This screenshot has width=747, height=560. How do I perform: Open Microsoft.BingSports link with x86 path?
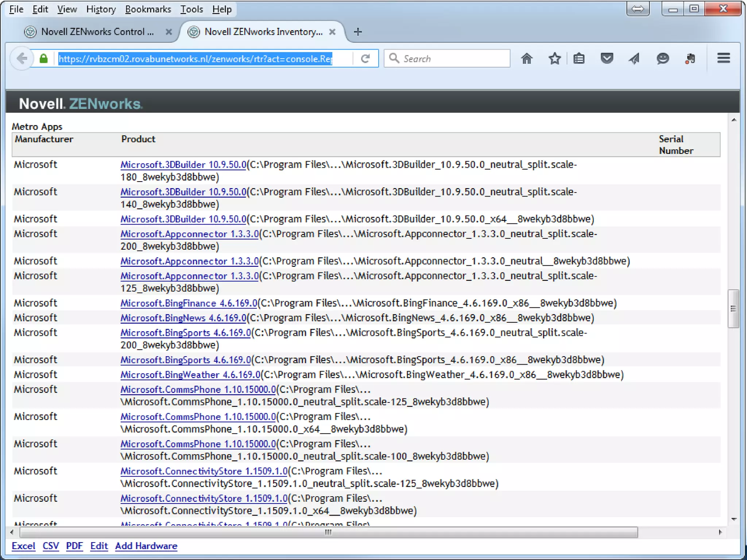pos(186,360)
